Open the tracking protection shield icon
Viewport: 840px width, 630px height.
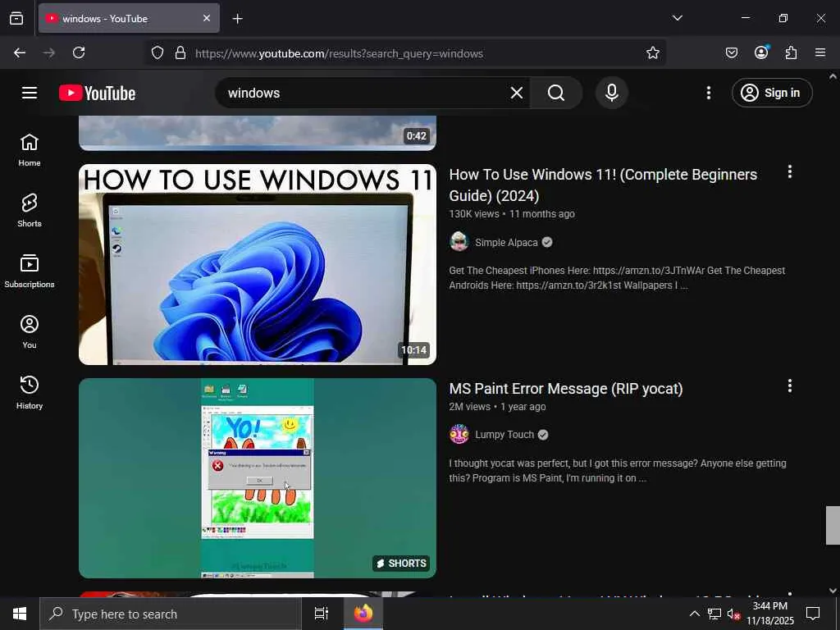(157, 53)
